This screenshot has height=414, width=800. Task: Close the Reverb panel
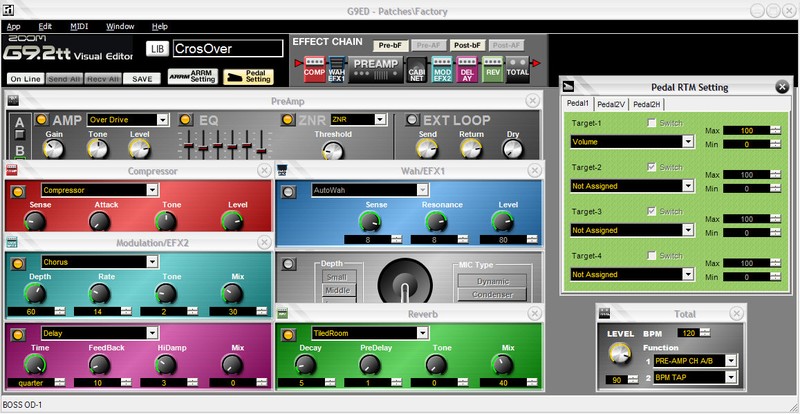click(534, 313)
